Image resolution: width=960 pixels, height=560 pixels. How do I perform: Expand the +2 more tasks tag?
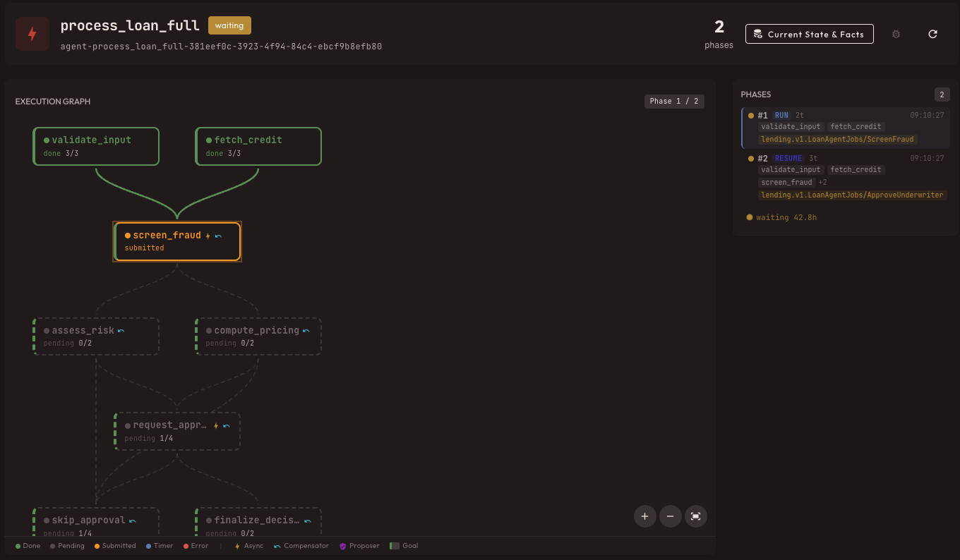click(822, 182)
